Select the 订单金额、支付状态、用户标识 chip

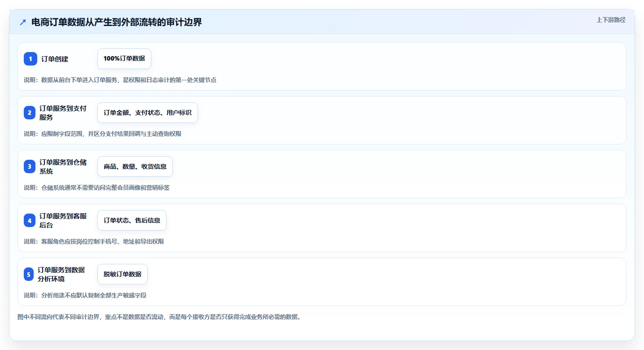pos(148,113)
